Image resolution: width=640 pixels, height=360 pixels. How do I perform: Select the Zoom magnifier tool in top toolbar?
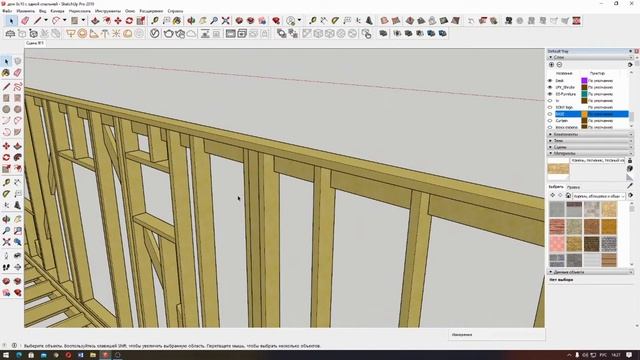(214, 20)
